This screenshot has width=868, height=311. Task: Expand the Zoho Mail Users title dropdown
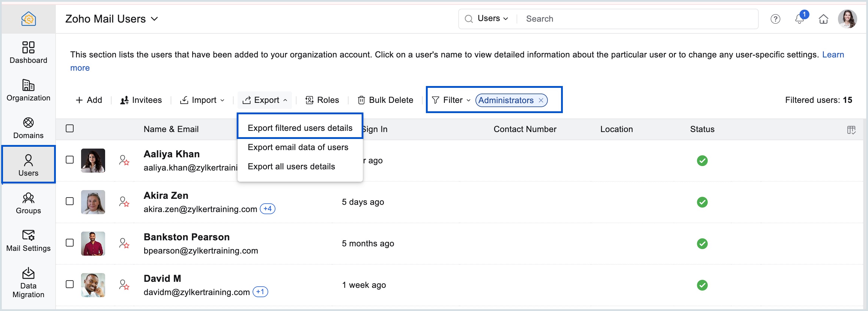pyautogui.click(x=154, y=19)
